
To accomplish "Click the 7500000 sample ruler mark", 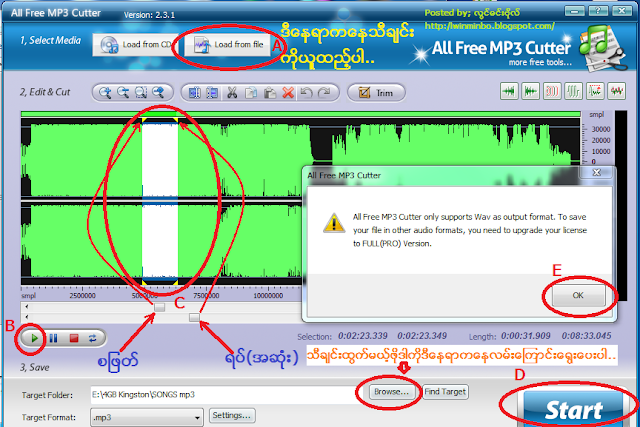I will (206, 295).
